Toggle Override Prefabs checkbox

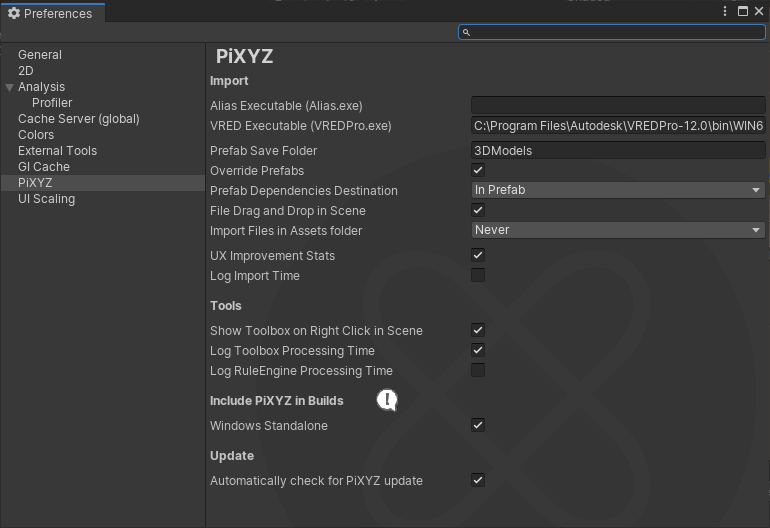pyautogui.click(x=478, y=170)
